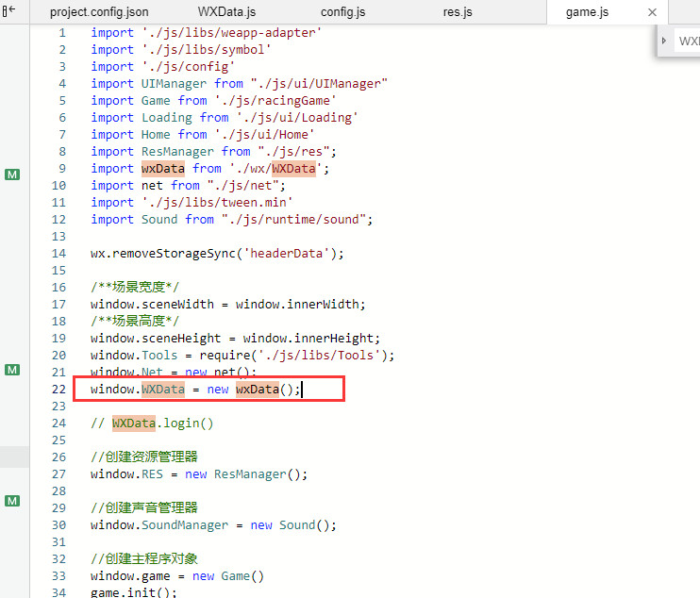Click window.game = new Game() line
The width and height of the screenshot is (700, 598).
tap(177, 575)
